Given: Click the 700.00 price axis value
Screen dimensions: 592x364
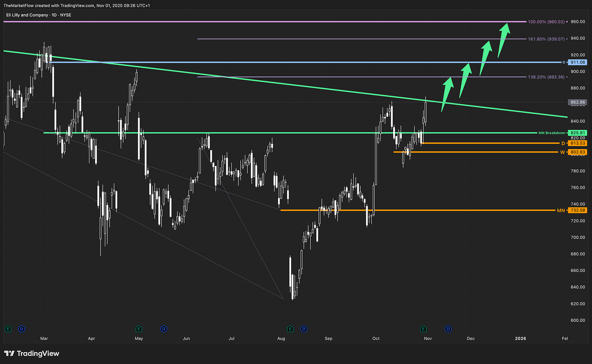Looking at the screenshot, I should (578, 237).
